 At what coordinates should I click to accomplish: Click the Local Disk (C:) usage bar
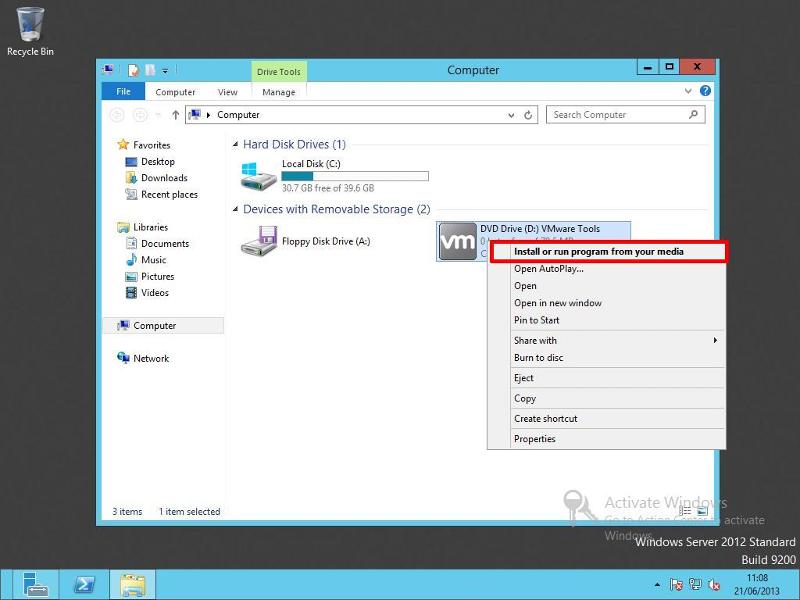click(x=355, y=176)
